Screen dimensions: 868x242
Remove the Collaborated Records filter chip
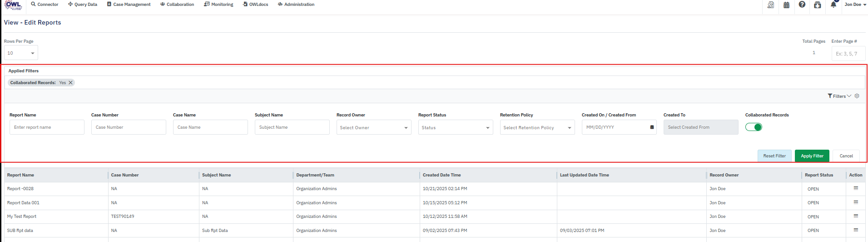[70, 83]
